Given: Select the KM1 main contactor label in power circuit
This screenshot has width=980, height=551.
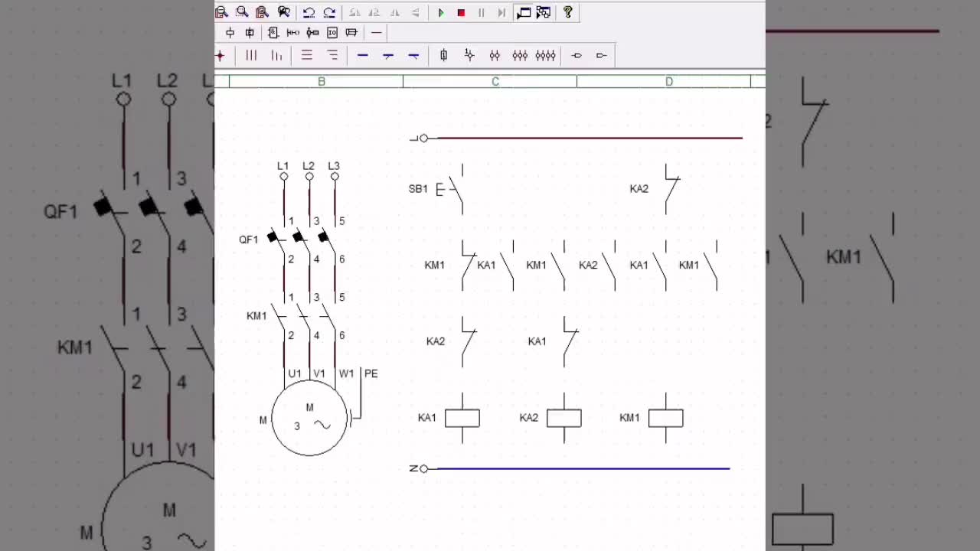Looking at the screenshot, I should tap(256, 316).
